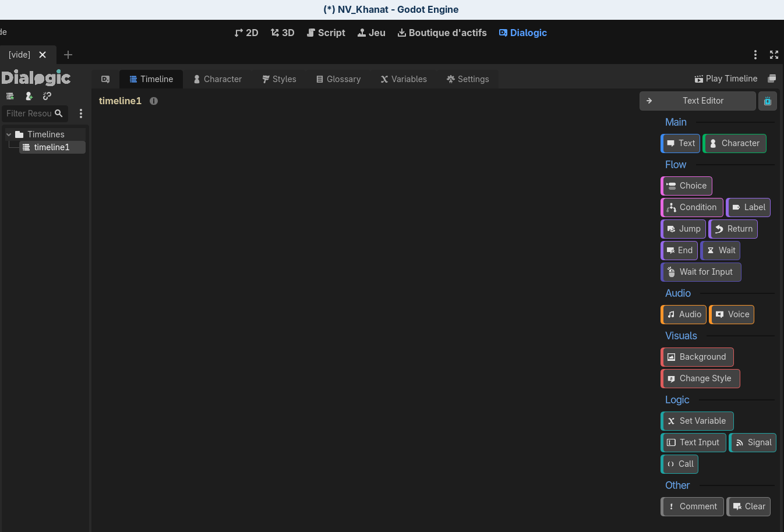Add a Return event
The height and width of the screenshot is (532, 784).
pyautogui.click(x=733, y=229)
